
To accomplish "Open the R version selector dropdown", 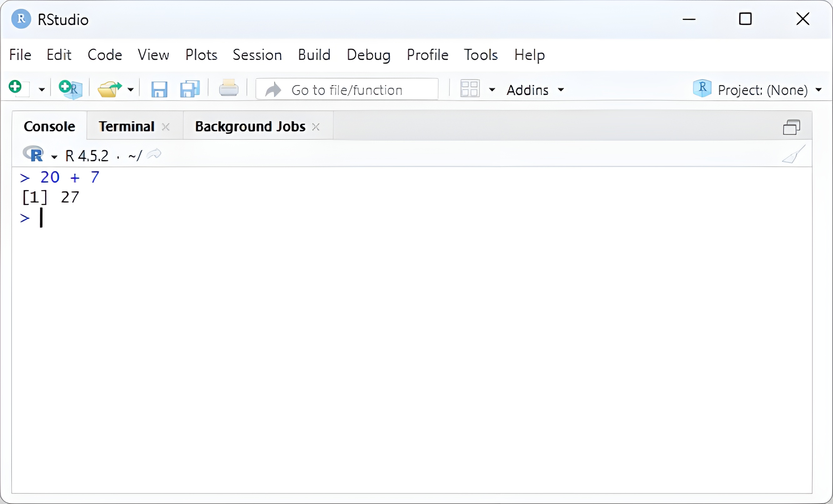I will (54, 157).
